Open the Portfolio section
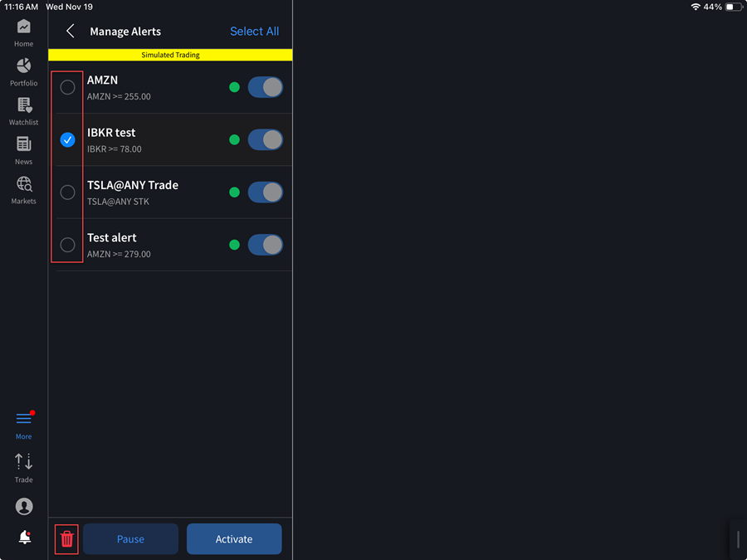 coord(23,71)
